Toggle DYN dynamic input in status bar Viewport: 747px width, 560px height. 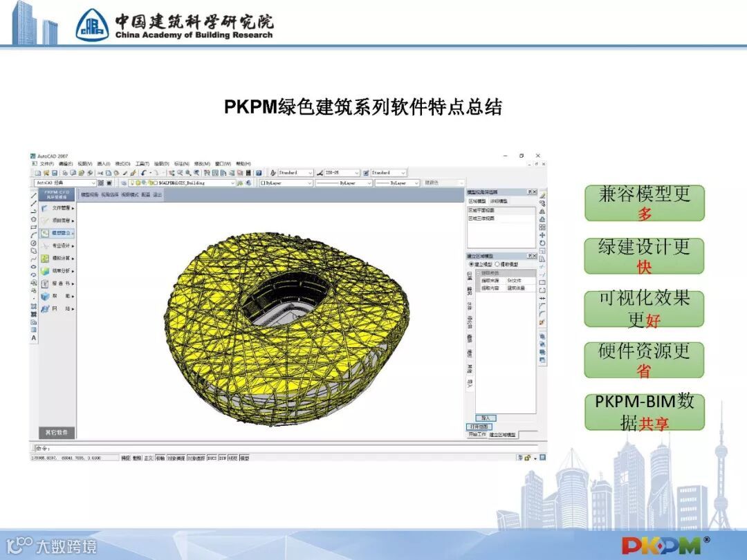223,458
